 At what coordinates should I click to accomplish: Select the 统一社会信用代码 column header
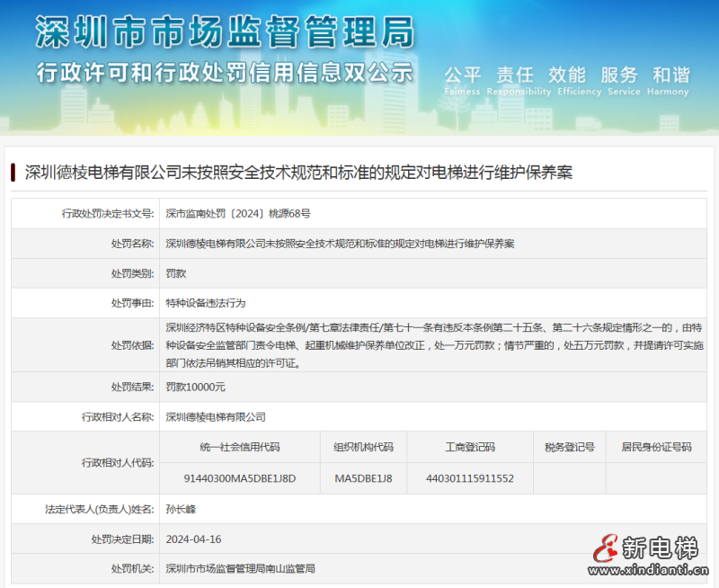(238, 447)
